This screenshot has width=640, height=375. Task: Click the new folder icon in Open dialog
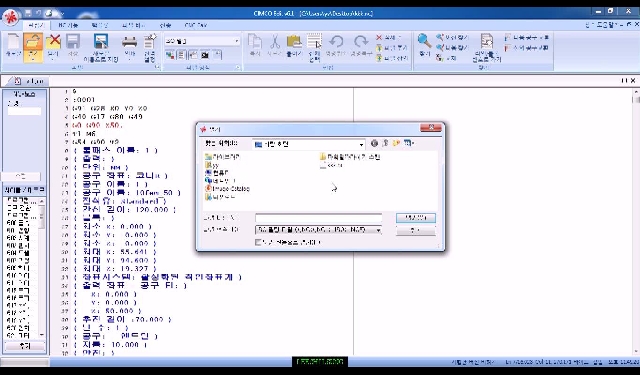[x=396, y=143]
